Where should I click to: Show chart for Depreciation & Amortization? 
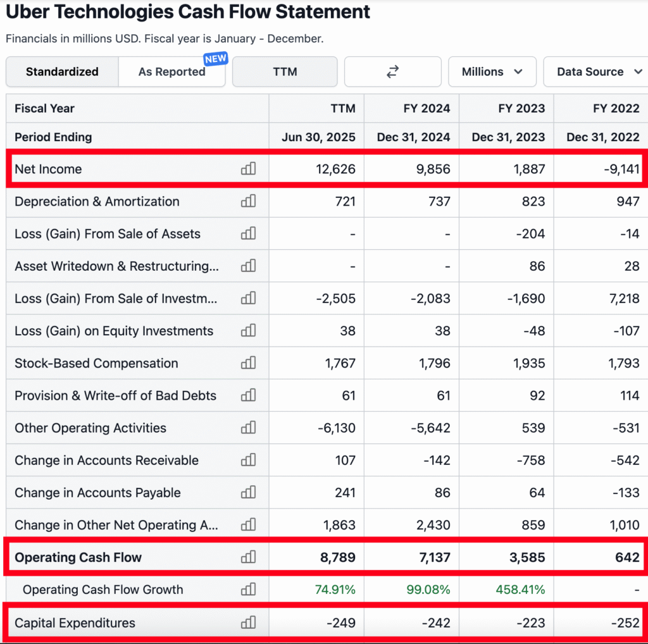248,201
